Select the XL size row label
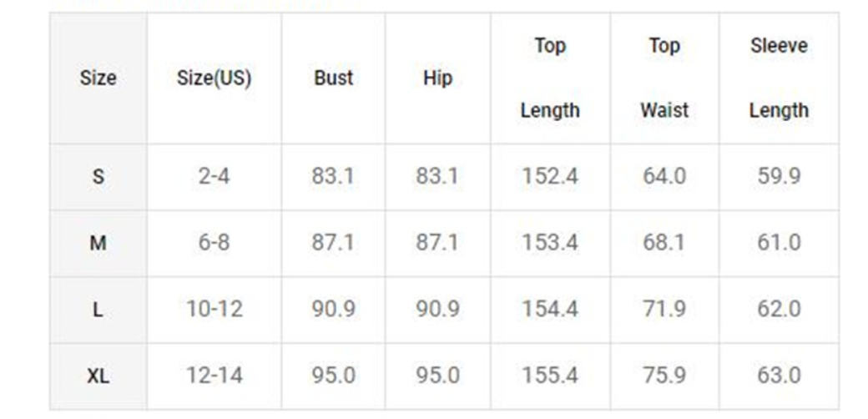The image size is (868, 419). click(x=98, y=376)
